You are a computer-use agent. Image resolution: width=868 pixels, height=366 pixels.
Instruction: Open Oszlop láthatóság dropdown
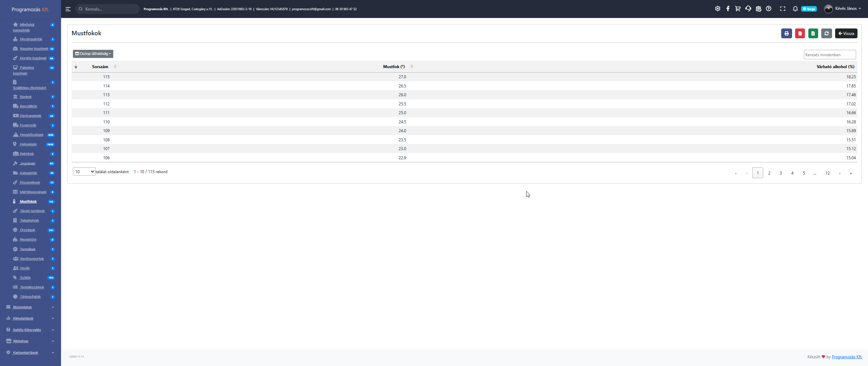[x=93, y=54]
